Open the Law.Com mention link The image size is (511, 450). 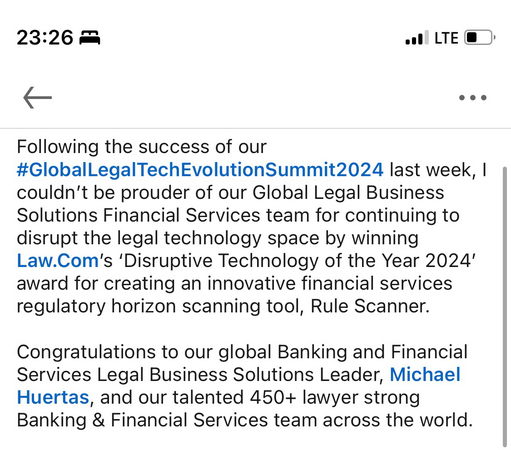58,261
